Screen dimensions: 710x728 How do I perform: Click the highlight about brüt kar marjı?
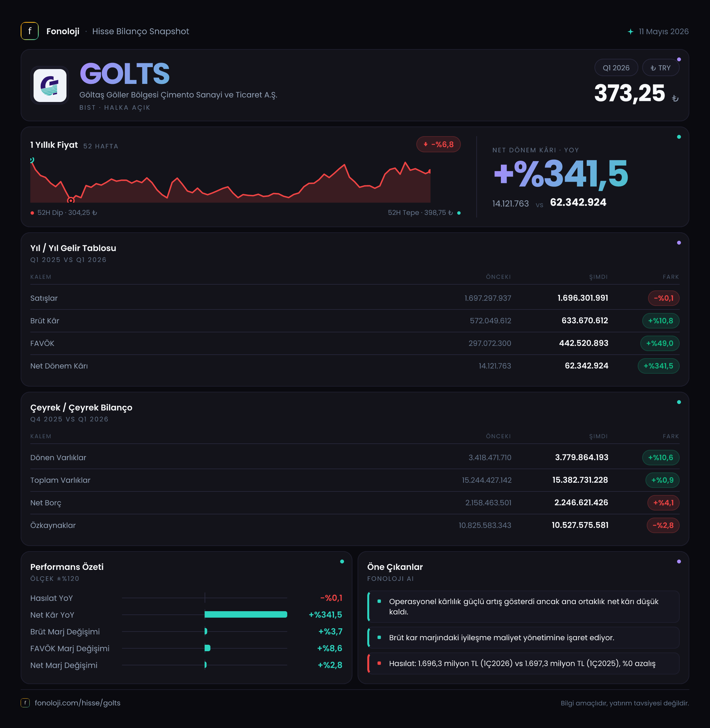coord(523,637)
